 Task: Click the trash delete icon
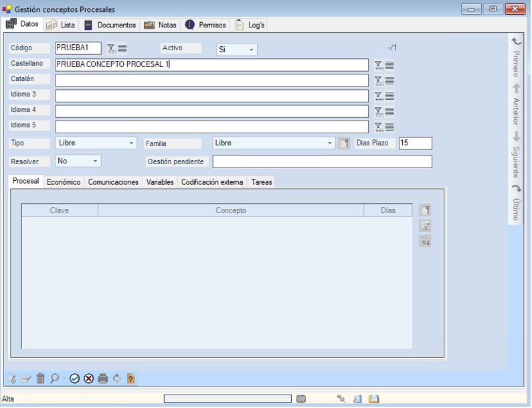pyautogui.click(x=40, y=379)
